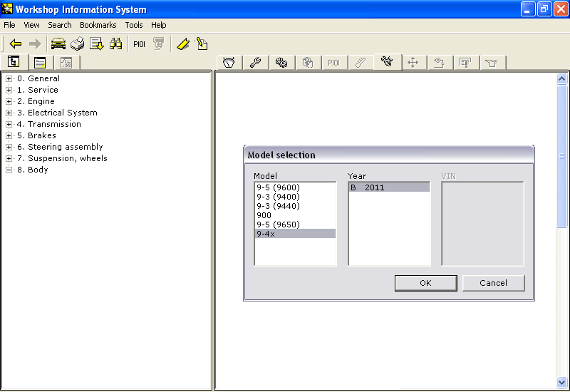The image size is (570, 392).
Task: Click the document with down arrow icon
Action: (97, 44)
